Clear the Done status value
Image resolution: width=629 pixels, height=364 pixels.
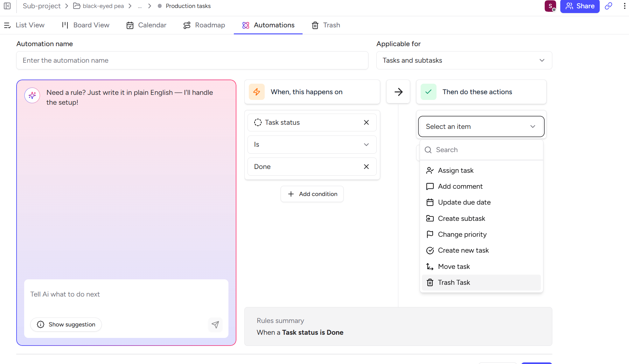pos(366,167)
